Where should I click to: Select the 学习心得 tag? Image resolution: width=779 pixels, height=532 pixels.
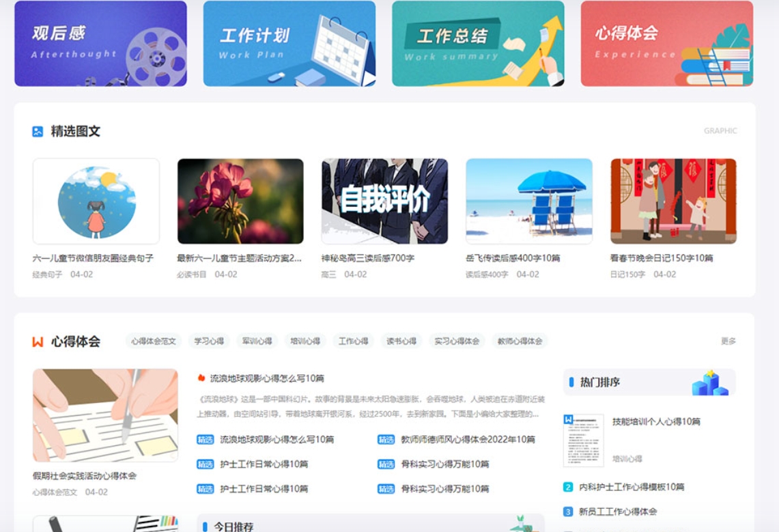[x=209, y=341]
